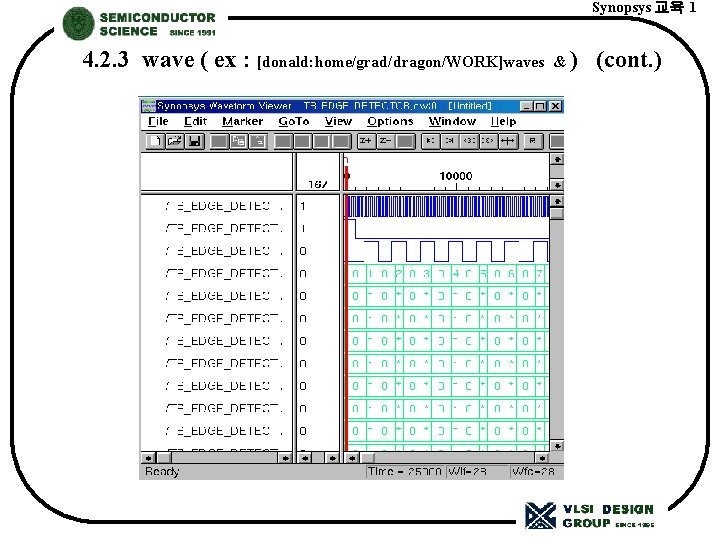Click the horizontal double-arrow fit toolbar icon

point(508,141)
